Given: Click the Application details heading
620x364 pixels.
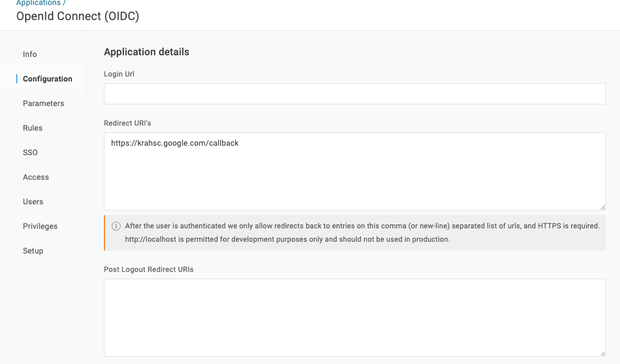Looking at the screenshot, I should click(146, 52).
